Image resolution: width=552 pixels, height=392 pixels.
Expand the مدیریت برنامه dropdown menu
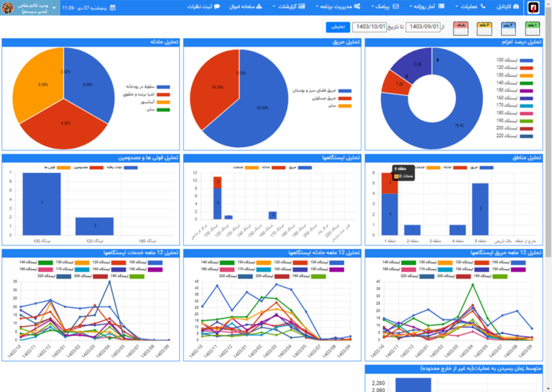(x=338, y=6)
